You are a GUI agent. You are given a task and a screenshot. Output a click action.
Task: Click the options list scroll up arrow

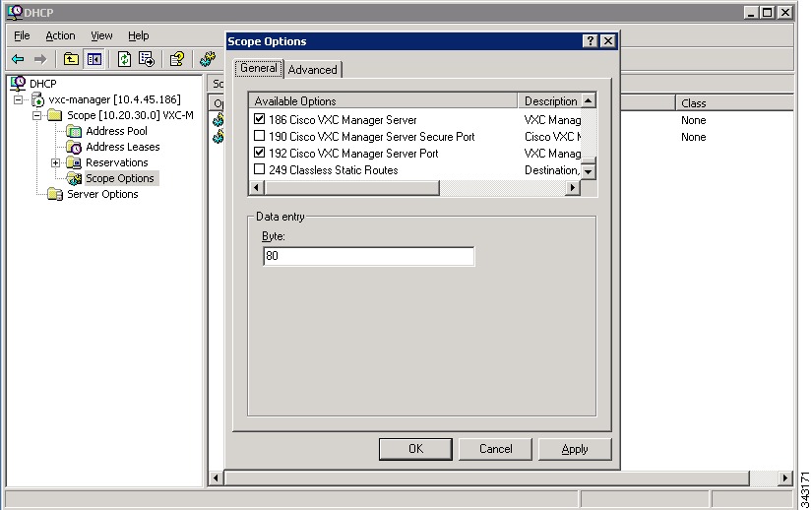pos(589,100)
